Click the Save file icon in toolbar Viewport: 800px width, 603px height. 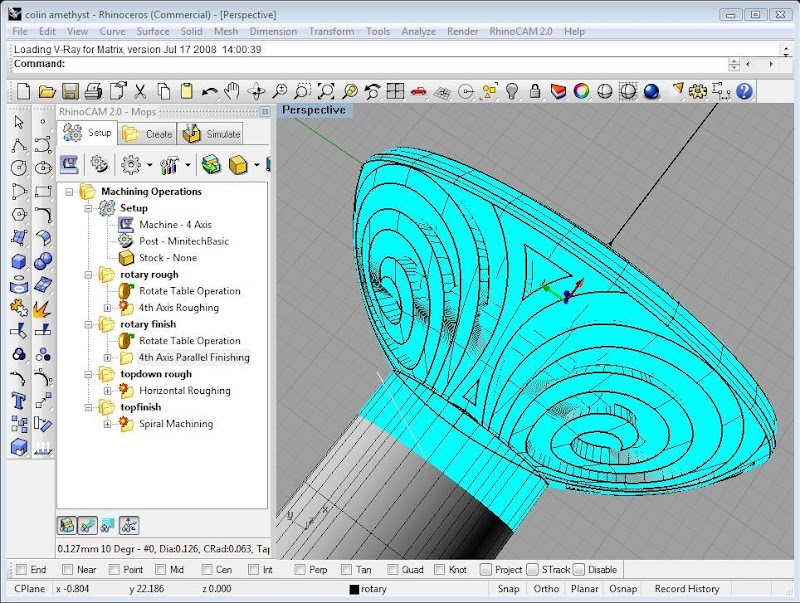pyautogui.click(x=70, y=92)
